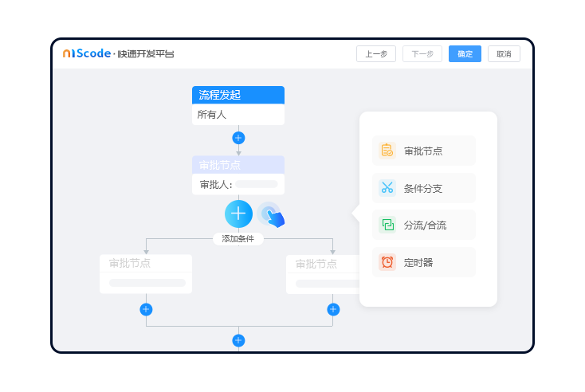This screenshot has width=585, height=392.
Task: Choose the 分流/合流 menu option
Action: click(426, 225)
